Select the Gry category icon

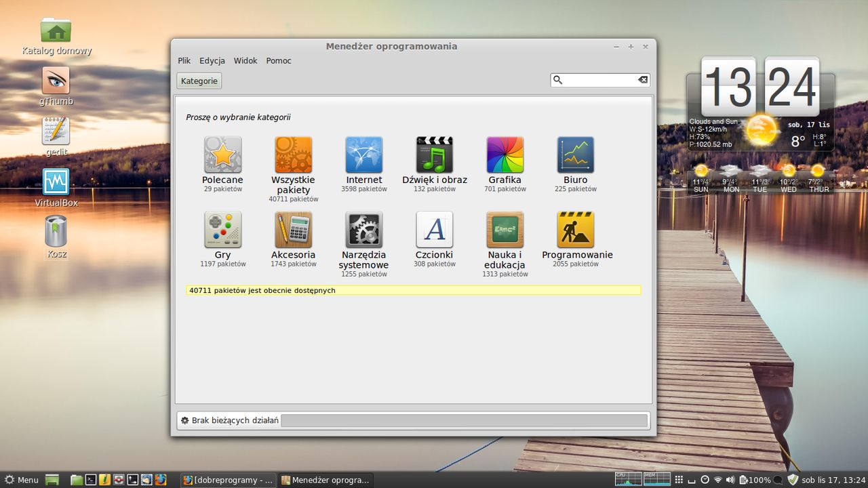click(x=222, y=230)
